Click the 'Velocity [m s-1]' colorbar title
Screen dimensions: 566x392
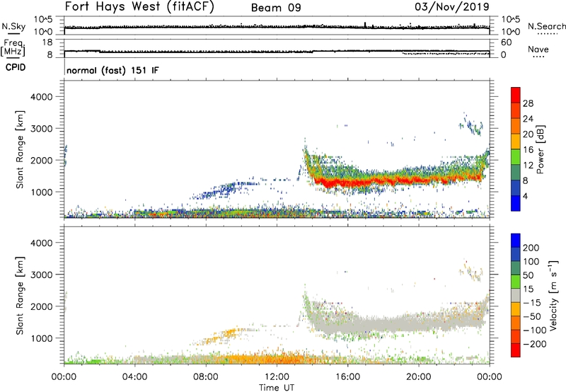pos(553,295)
